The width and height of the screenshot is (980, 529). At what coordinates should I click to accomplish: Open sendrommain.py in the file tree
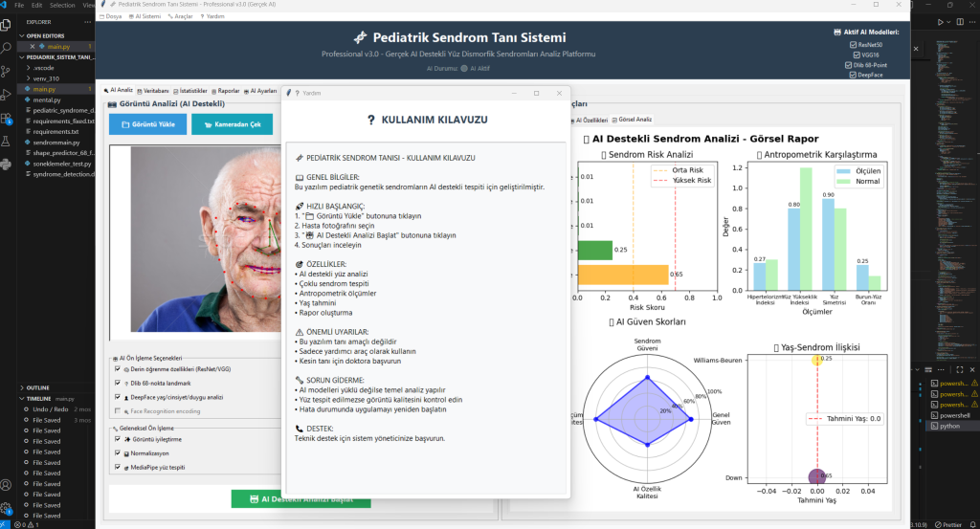[55, 142]
